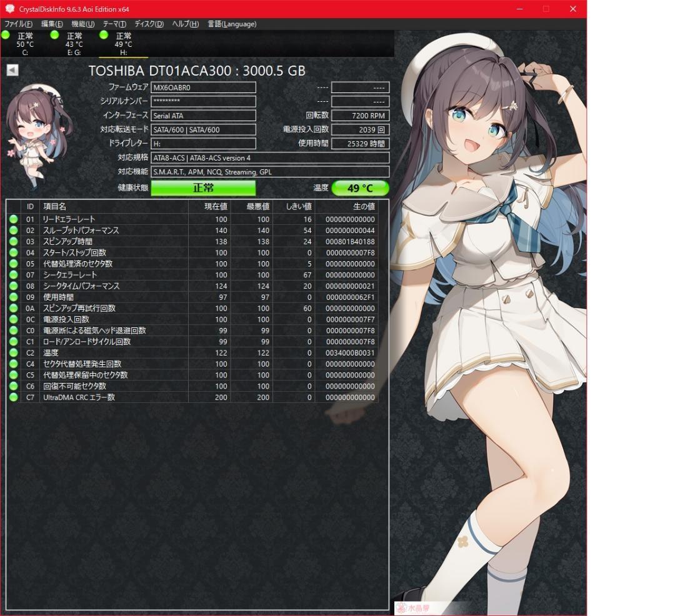The image size is (675, 616).
Task: Toggle temperature display by clicking 49 °C
Action: tap(361, 188)
